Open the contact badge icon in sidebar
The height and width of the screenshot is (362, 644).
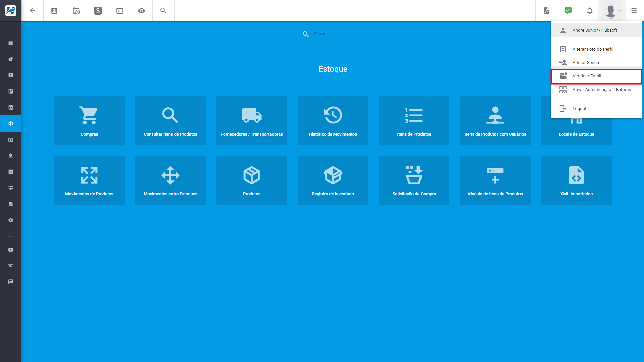point(11,75)
